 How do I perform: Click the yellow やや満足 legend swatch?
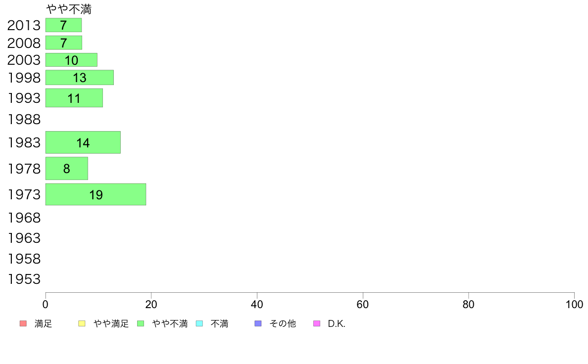tap(82, 323)
